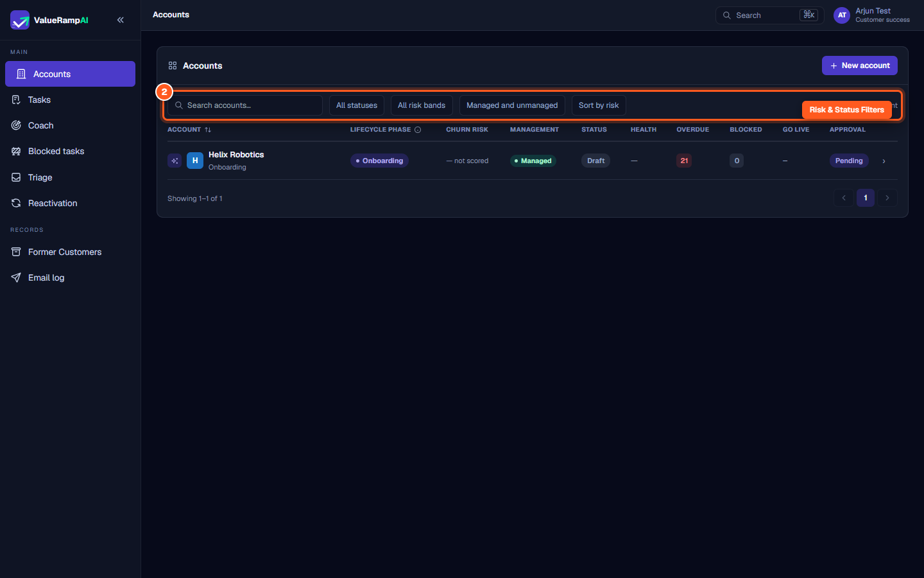The image size is (924, 578).
Task: Click the STATUS column header
Action: point(594,130)
